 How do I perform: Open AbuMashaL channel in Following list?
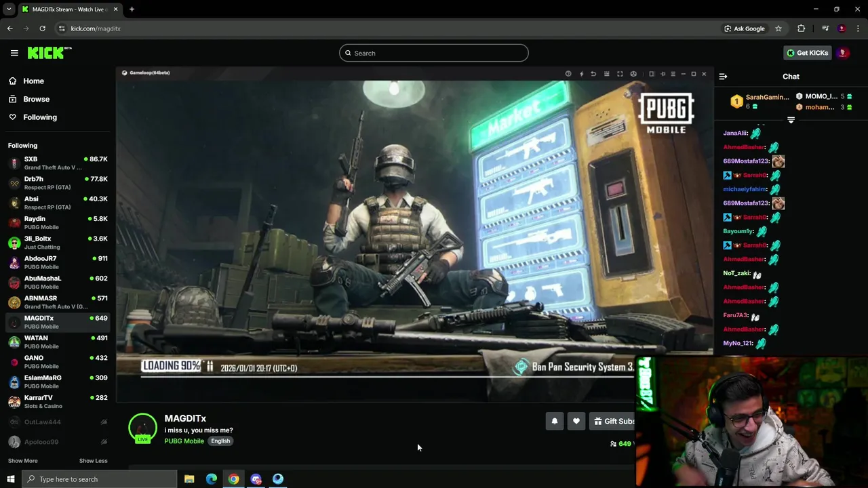click(58, 282)
